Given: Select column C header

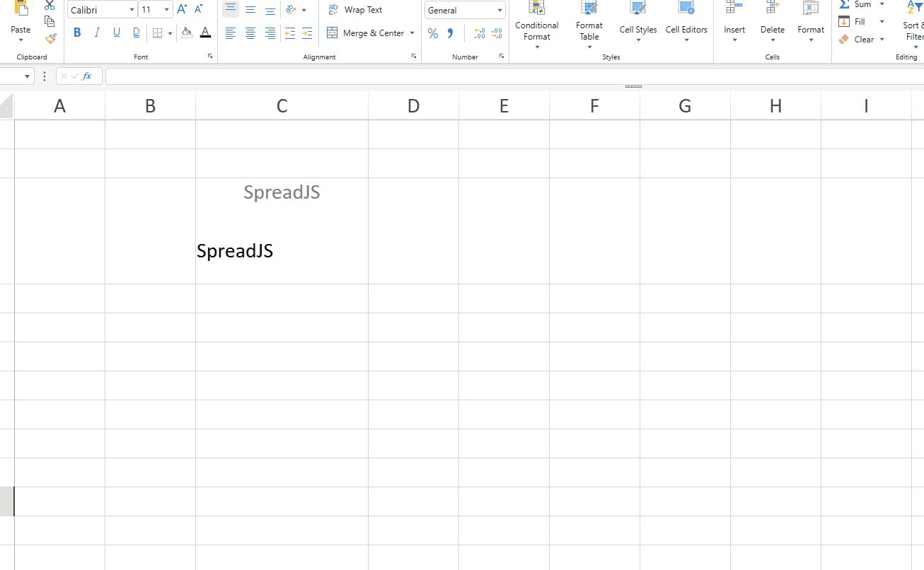Looking at the screenshot, I should (282, 106).
